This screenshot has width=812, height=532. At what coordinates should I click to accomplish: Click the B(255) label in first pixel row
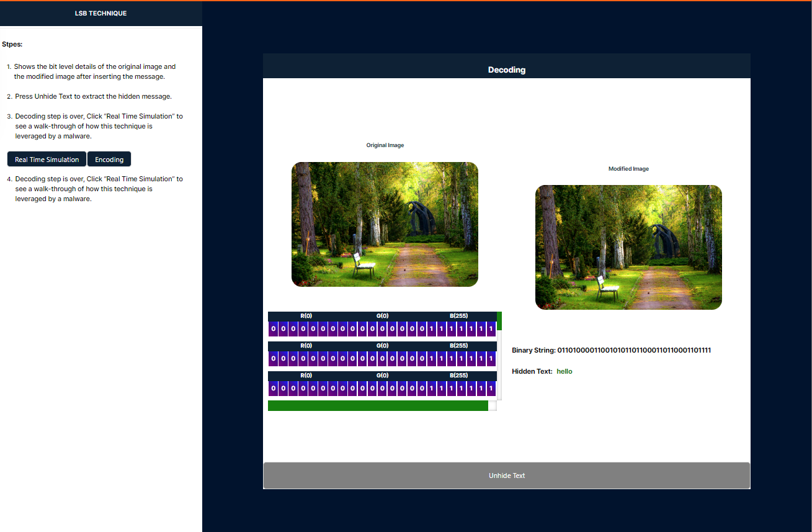click(x=458, y=316)
